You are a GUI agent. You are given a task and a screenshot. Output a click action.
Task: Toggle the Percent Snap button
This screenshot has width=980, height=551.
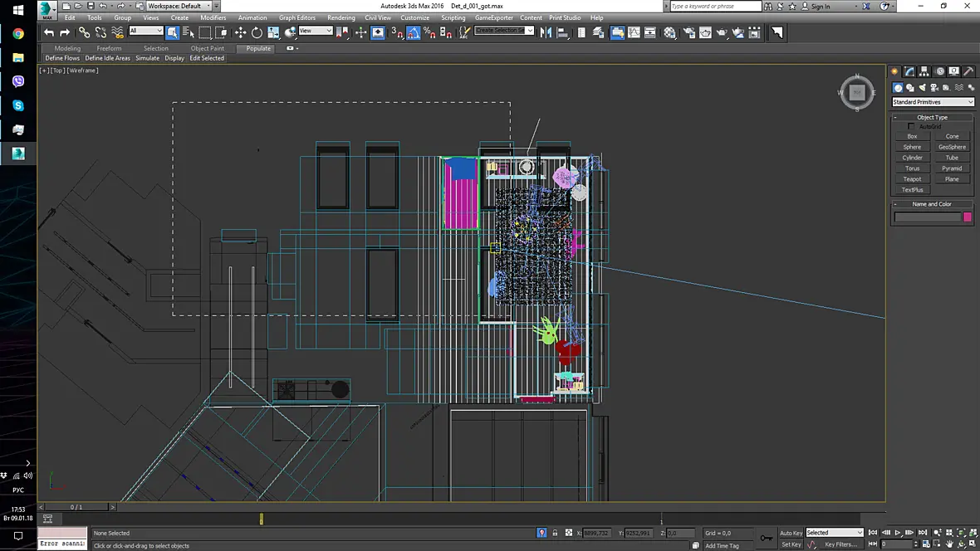429,32
